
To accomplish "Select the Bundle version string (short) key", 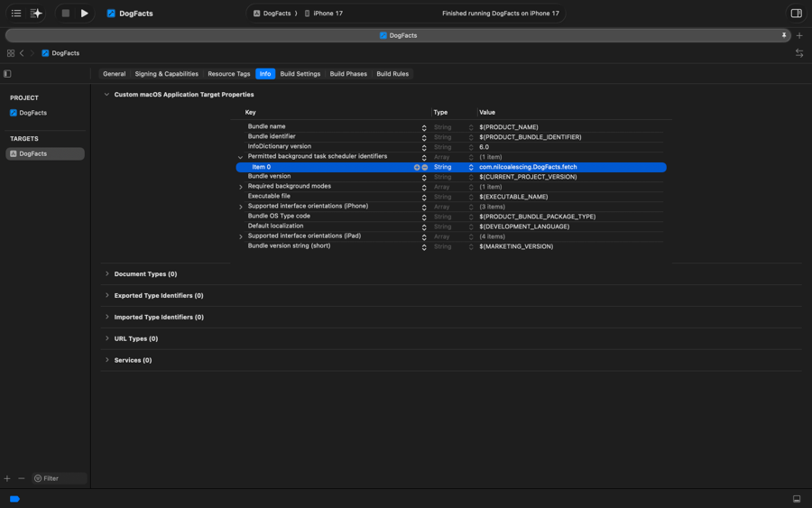I will (x=289, y=246).
